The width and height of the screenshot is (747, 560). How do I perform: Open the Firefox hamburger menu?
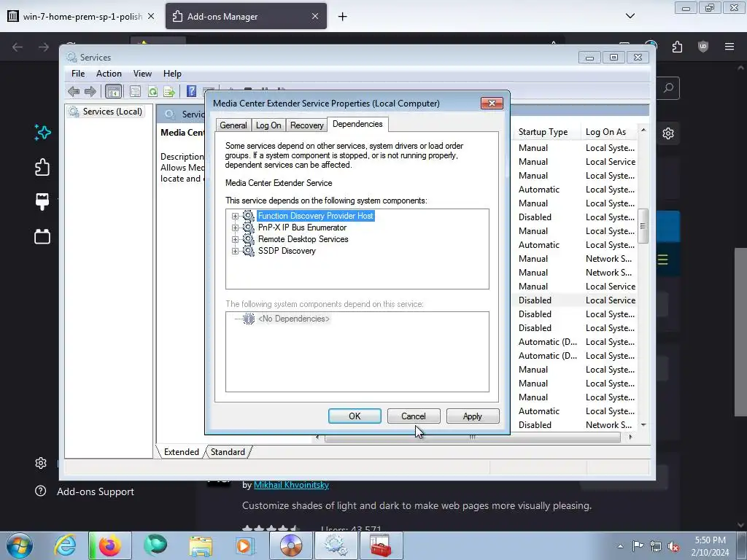pyautogui.click(x=729, y=47)
